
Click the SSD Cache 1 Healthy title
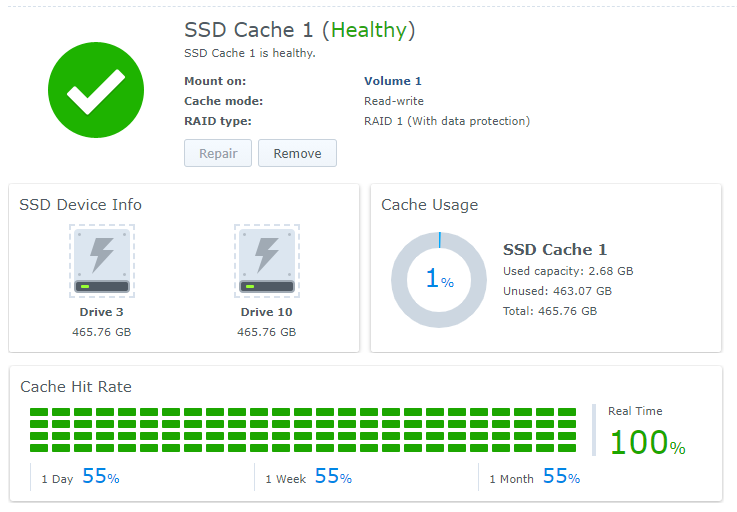(299, 30)
